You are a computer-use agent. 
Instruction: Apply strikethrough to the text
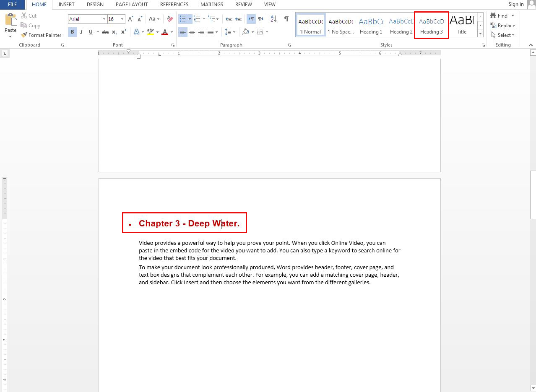point(105,32)
